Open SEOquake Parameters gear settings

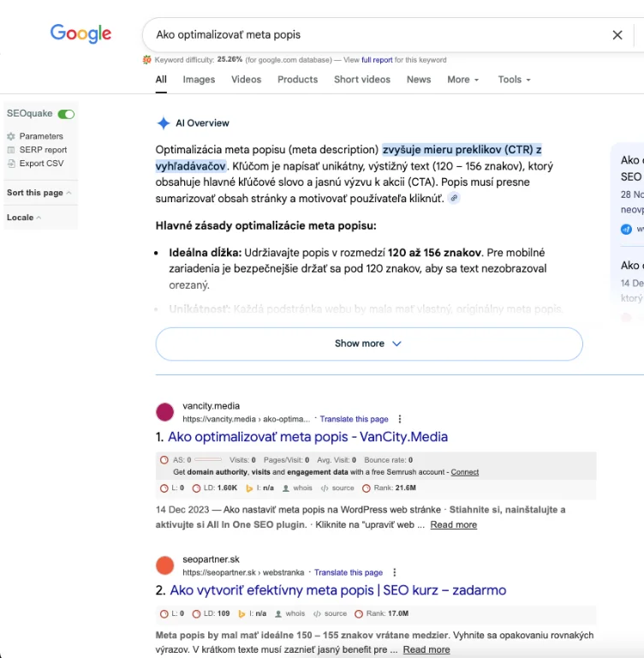pyautogui.click(x=11, y=136)
